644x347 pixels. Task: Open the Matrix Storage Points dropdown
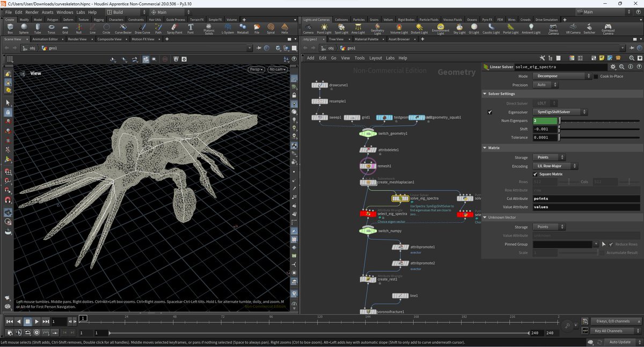tap(550, 157)
